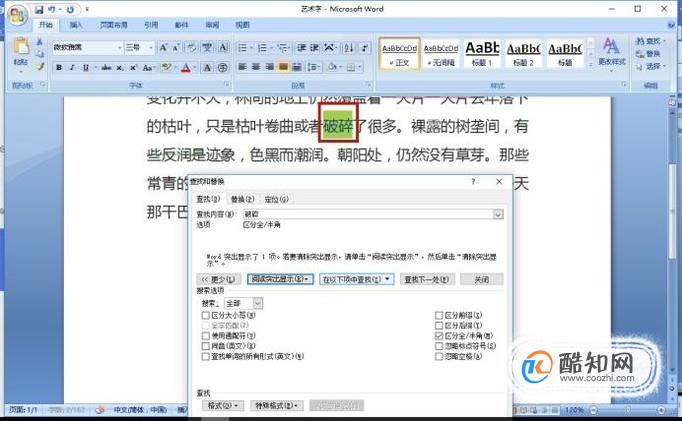The height and width of the screenshot is (421, 682).
Task: Increase paragraph indent
Action: 314,47
